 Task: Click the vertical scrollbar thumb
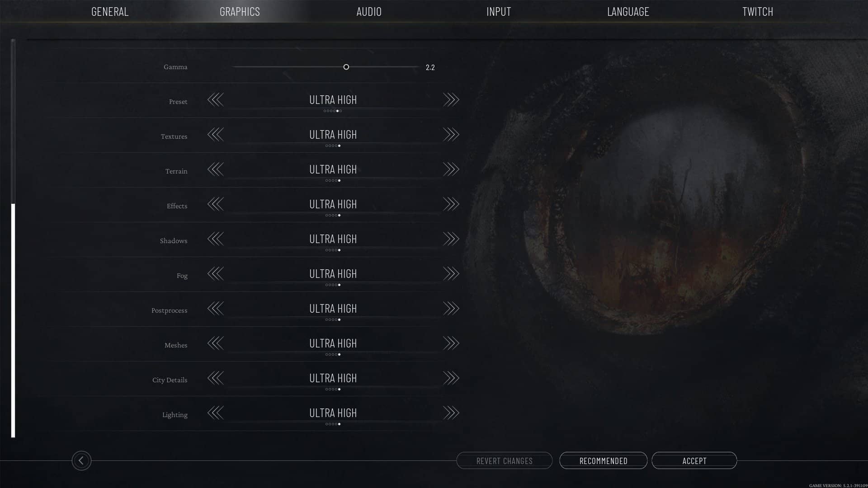[13, 321]
